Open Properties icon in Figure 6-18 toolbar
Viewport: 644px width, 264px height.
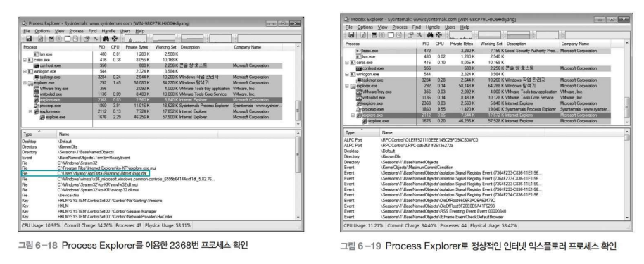[x=87, y=39]
